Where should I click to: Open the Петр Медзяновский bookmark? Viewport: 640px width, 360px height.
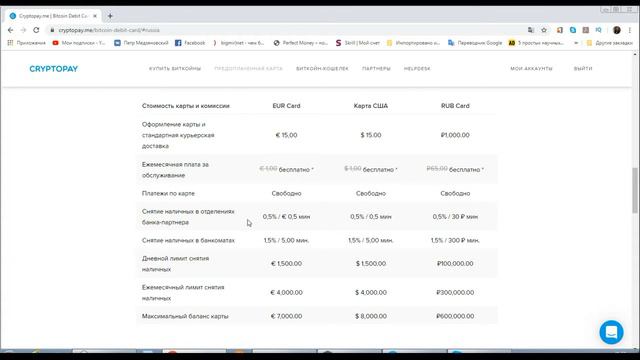(141, 43)
